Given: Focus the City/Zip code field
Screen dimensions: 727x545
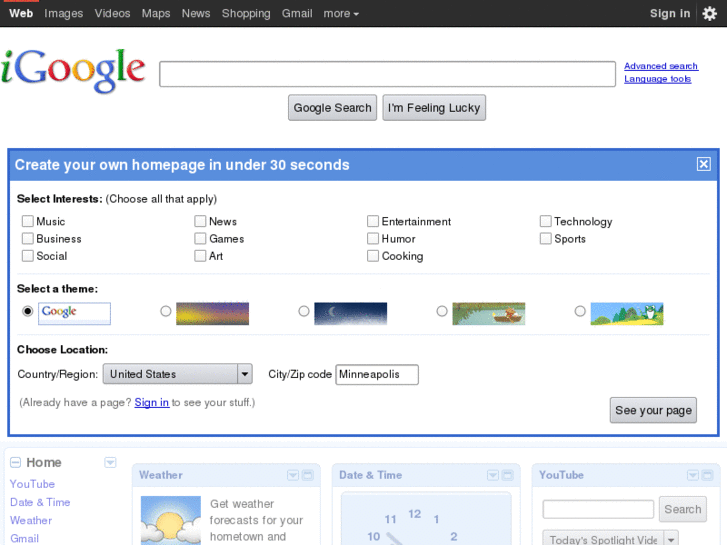Looking at the screenshot, I should pos(377,374).
